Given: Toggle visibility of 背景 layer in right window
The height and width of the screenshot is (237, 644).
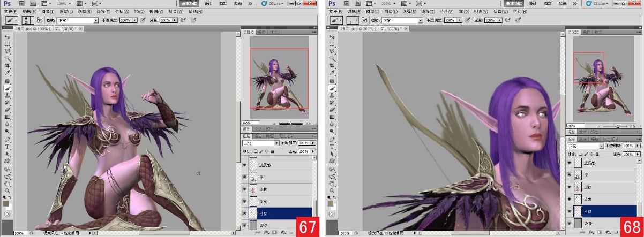Looking at the screenshot, I should (x=570, y=224).
